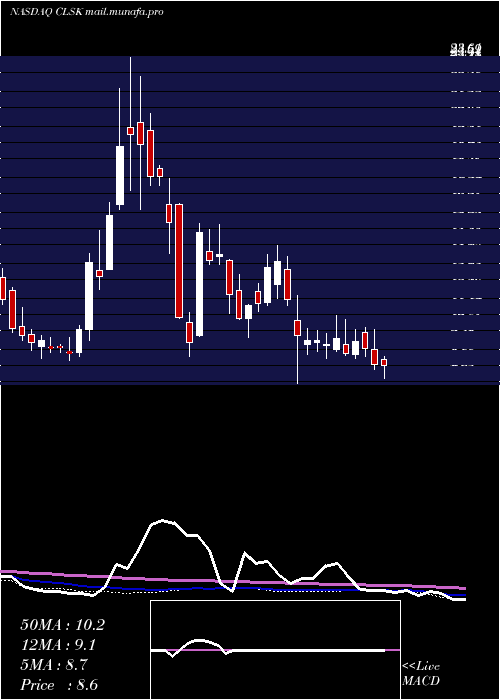Click the overlapping price label at top right
Image resolution: width=500 pixels, height=700 pixels.
(466, 50)
